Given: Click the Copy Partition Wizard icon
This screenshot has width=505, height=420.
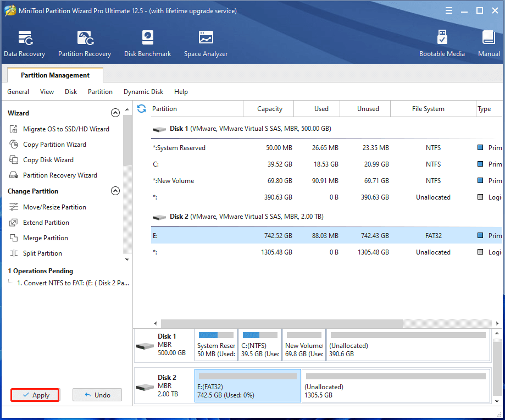Looking at the screenshot, I should coord(14,144).
